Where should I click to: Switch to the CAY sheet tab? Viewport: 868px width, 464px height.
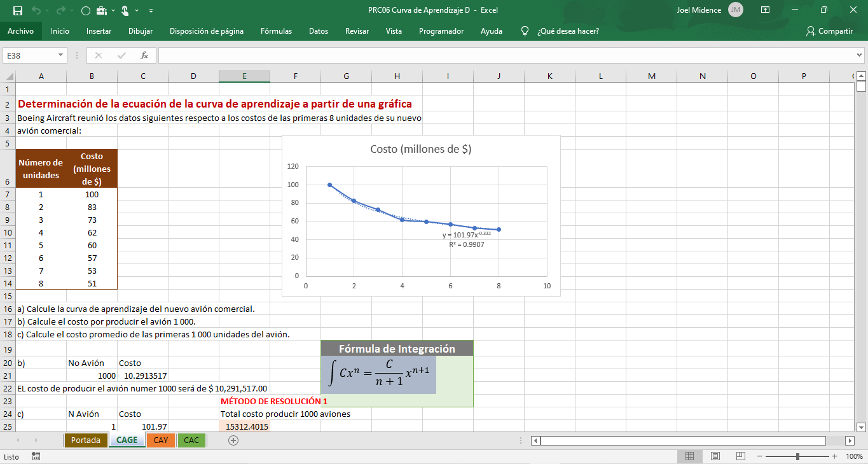(x=160, y=440)
